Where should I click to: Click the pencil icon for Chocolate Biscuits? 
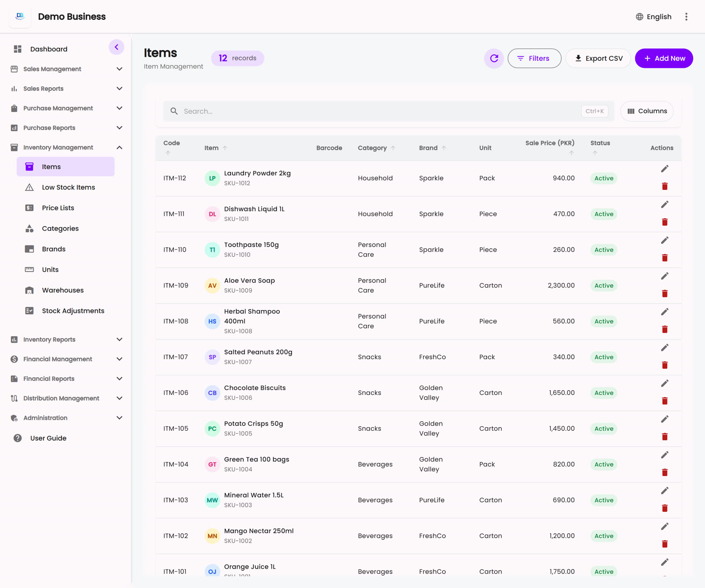[664, 383]
